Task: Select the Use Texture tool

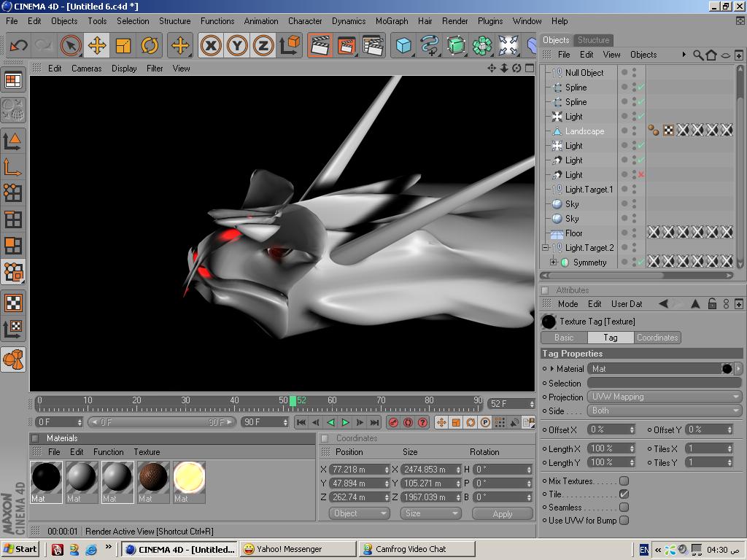Action: click(x=13, y=303)
